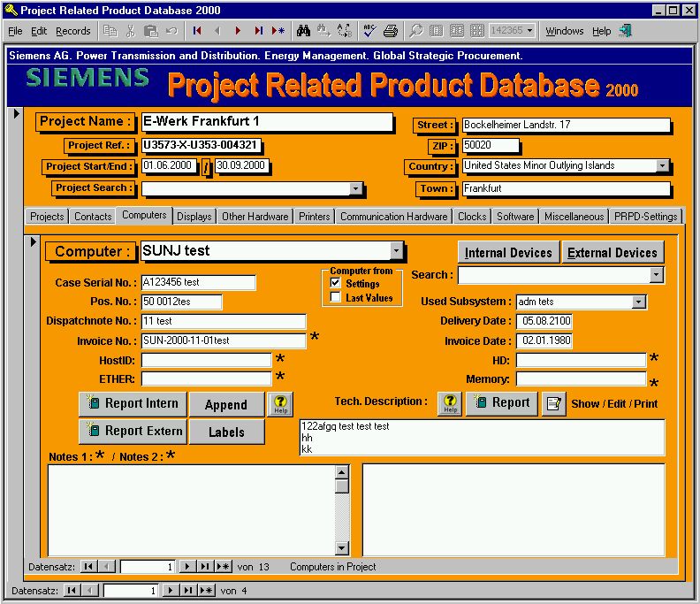Click the magnifier zoom icon
This screenshot has width=700, height=604.
click(x=416, y=30)
